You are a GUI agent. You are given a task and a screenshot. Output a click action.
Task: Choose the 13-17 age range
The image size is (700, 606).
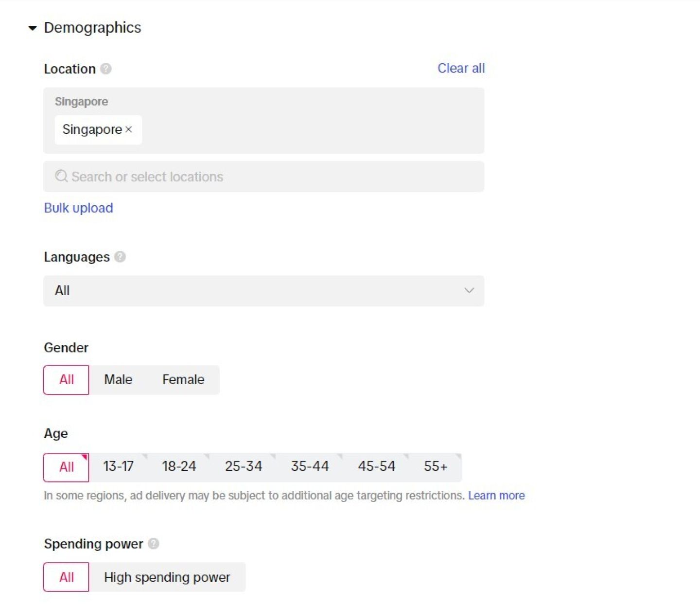(118, 467)
